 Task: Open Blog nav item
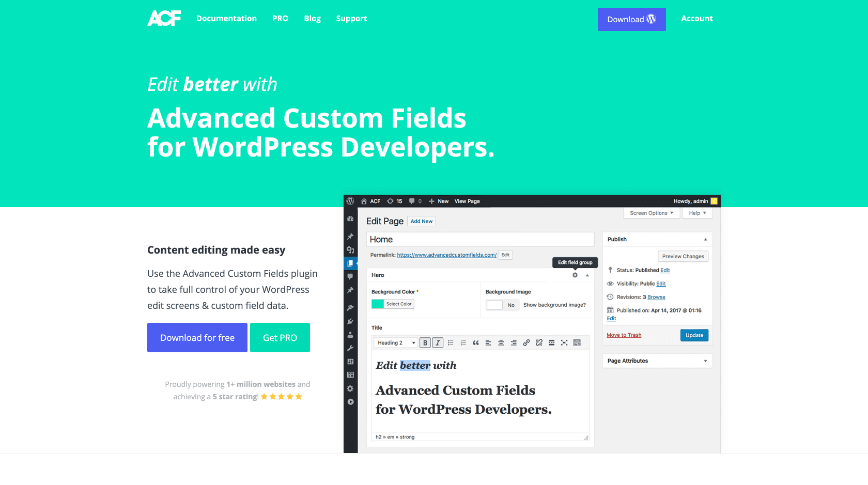pyautogui.click(x=313, y=19)
